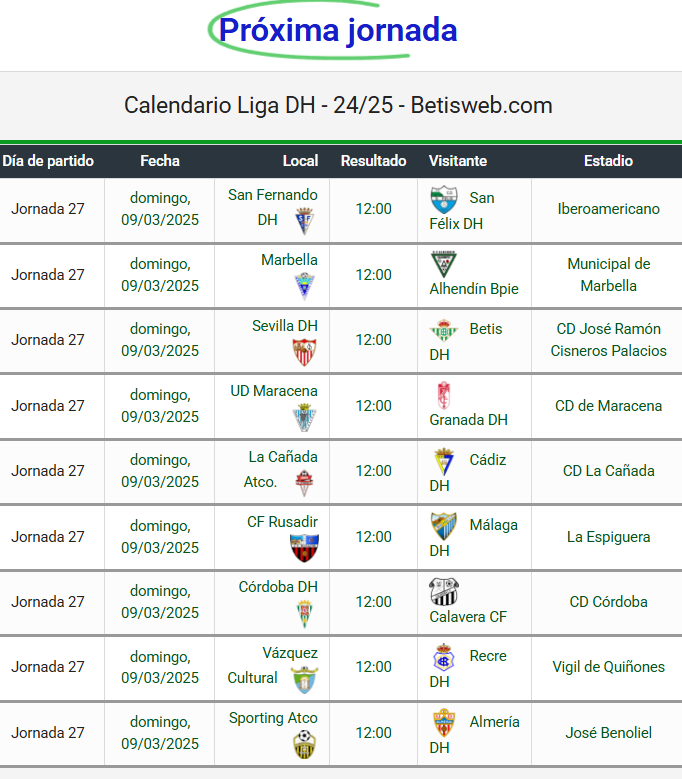
Task: Click the Próxima jornada heading
Action: [338, 30]
